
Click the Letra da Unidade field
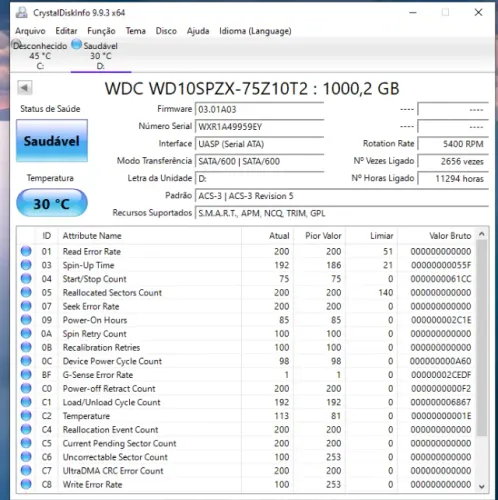pos(260,179)
